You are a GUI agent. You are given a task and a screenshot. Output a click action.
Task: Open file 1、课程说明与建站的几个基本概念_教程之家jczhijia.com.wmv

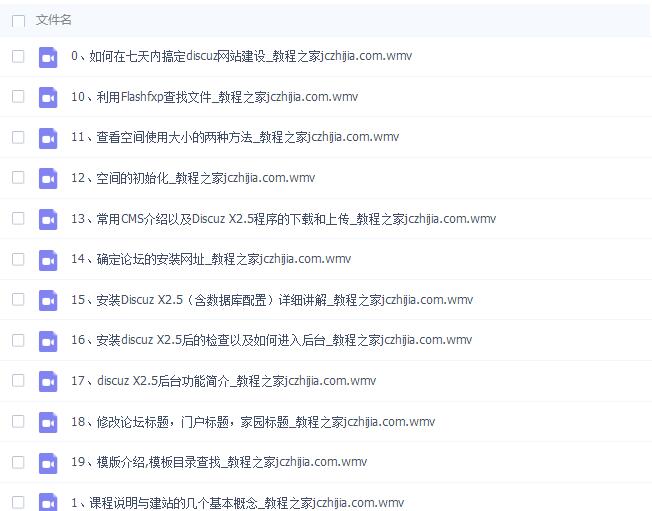[237, 503]
